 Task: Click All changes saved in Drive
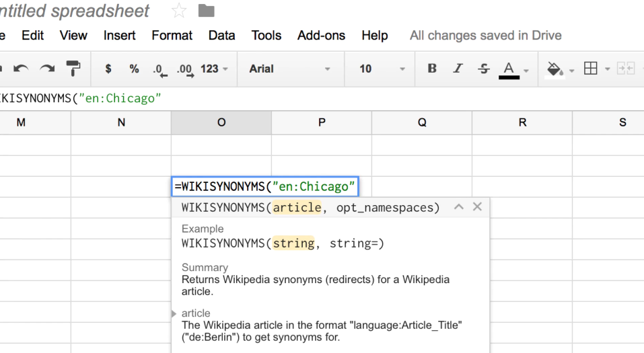pos(485,36)
